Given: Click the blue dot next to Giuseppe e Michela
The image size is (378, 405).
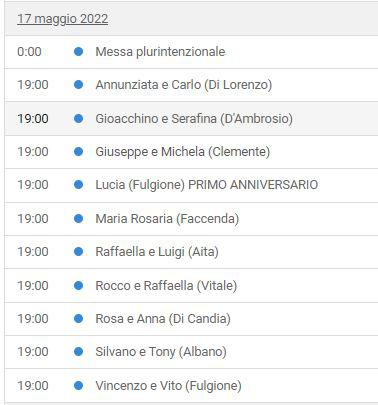Looking at the screenshot, I should pos(78,151).
